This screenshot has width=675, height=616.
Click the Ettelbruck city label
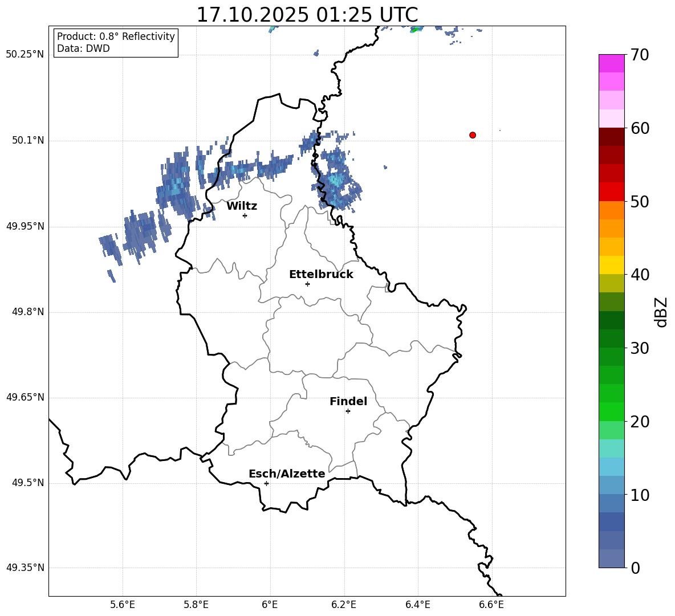tap(321, 275)
